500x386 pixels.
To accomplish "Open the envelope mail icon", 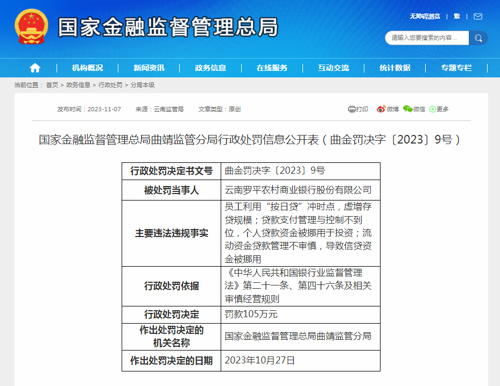I will [x=478, y=16].
